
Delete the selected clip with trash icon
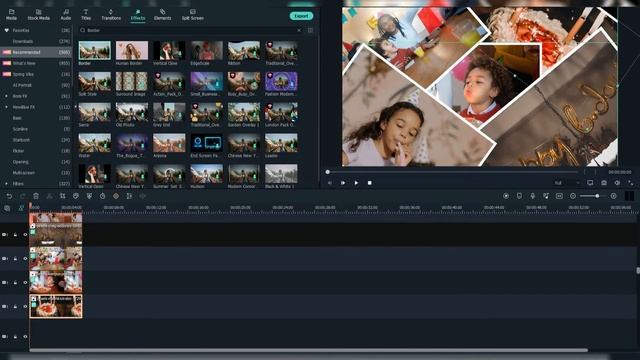click(36, 196)
